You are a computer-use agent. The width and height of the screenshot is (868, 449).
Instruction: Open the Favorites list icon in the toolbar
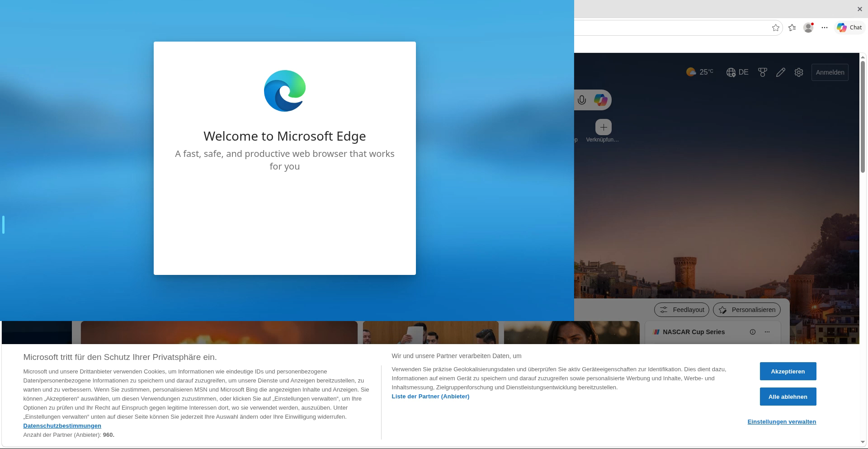(x=792, y=28)
